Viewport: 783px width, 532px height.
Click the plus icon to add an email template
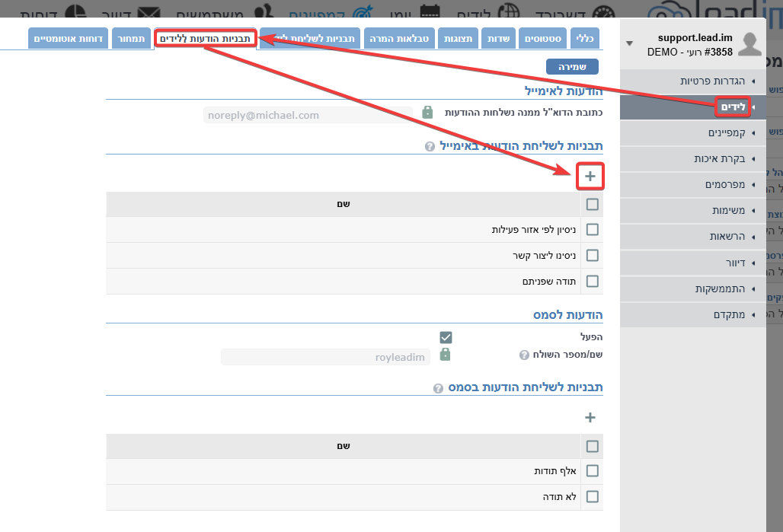point(590,177)
